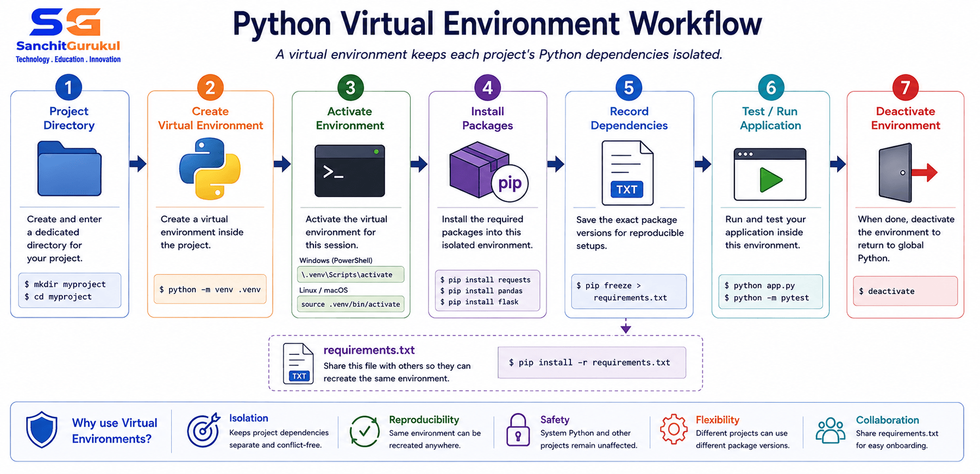Screen dimensions: 980x474
Task: Click the 'Collaboration' benefit title
Action: [x=887, y=420]
